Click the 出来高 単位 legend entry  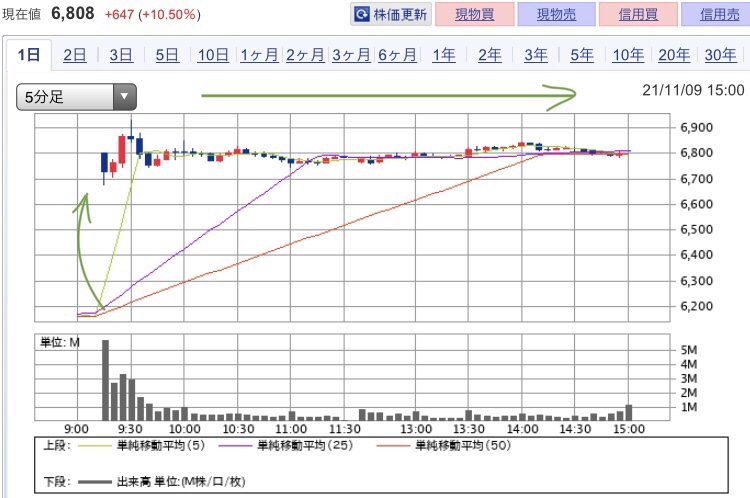(x=162, y=481)
